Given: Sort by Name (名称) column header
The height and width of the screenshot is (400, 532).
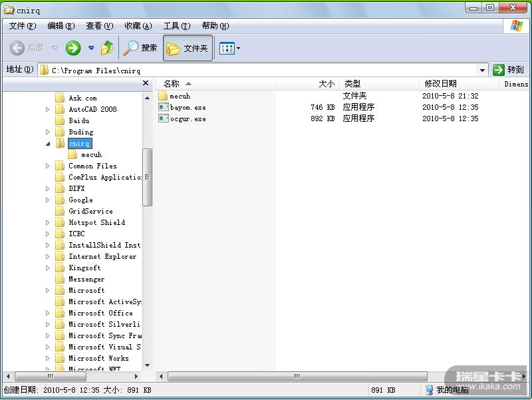Looking at the screenshot, I should point(215,84).
